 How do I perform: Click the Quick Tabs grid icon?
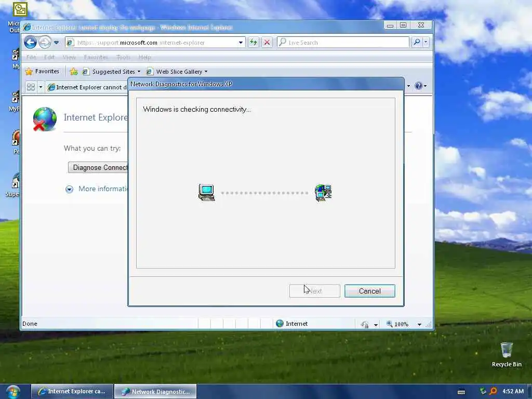[31, 87]
